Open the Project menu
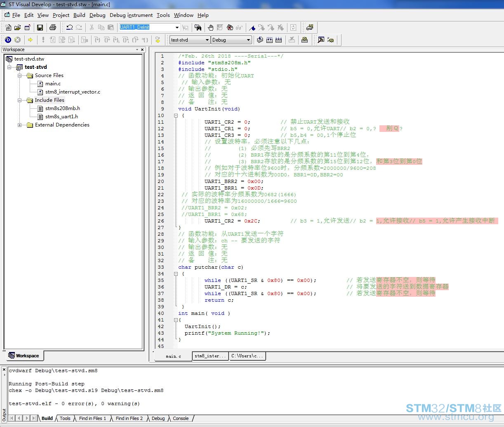504x427 pixels. click(61, 15)
